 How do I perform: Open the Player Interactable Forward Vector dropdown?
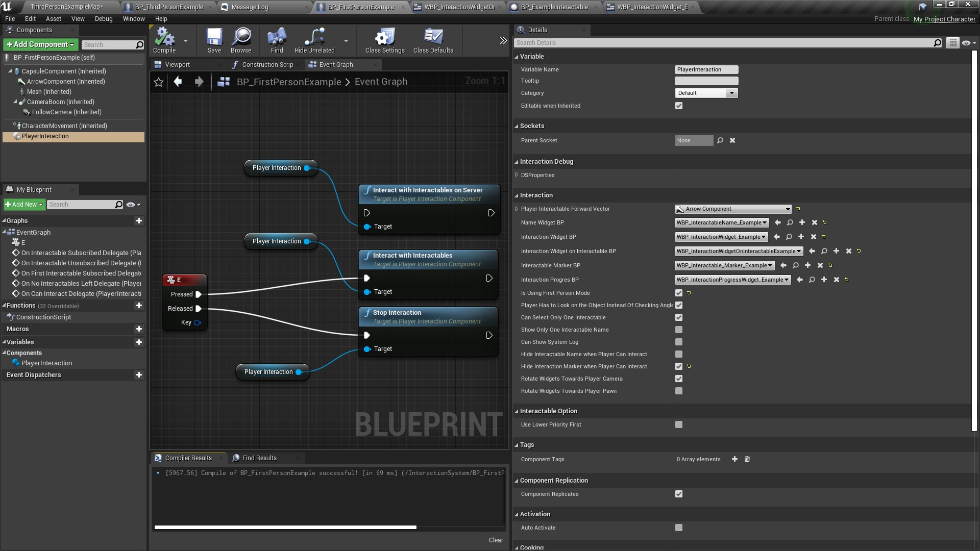coord(732,209)
